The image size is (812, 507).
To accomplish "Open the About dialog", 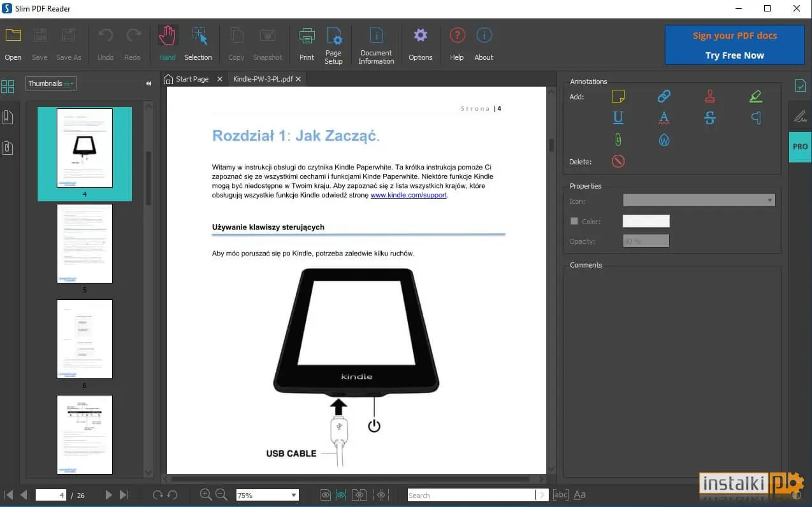I will pos(484,43).
